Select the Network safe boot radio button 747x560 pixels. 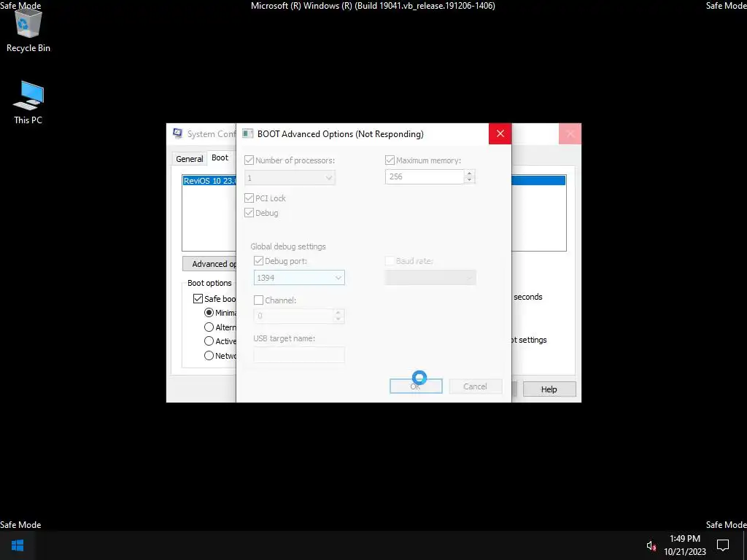(209, 355)
